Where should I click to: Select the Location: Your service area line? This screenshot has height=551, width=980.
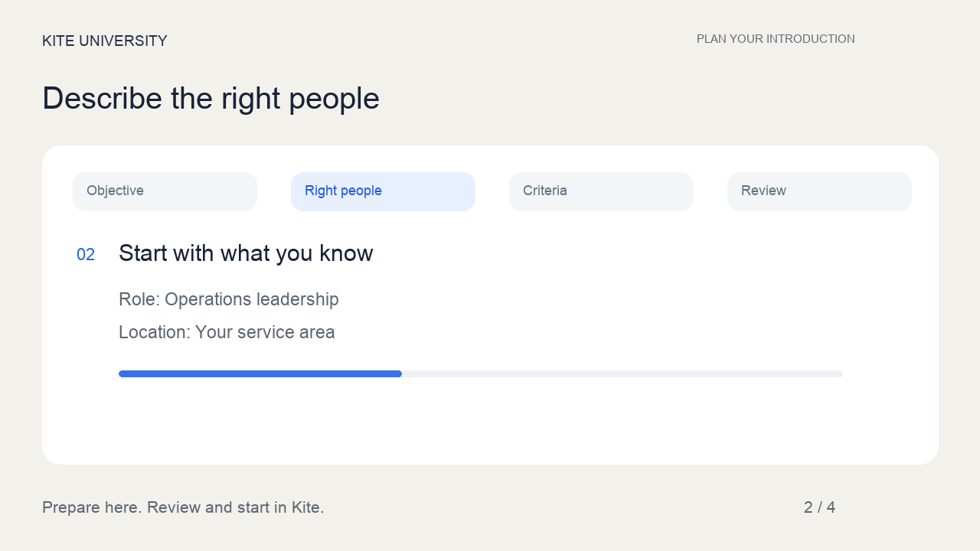227,332
